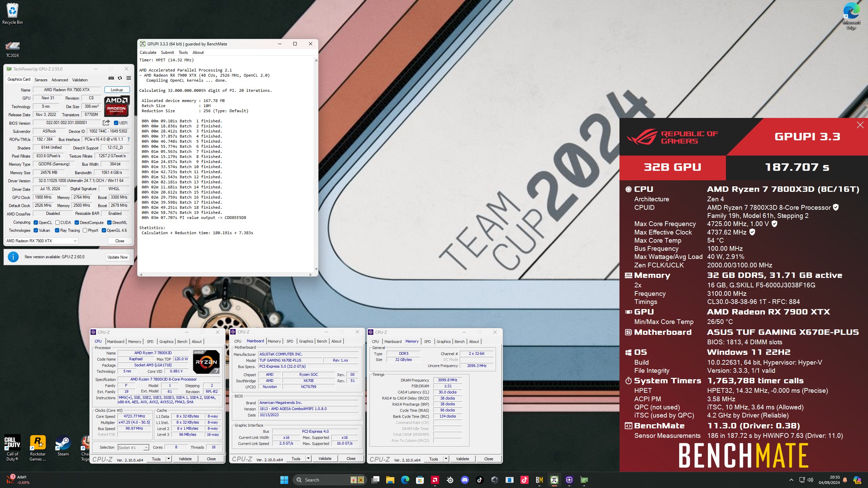
Task: Click Validate in the CPU-Z CPU window
Action: [185, 459]
